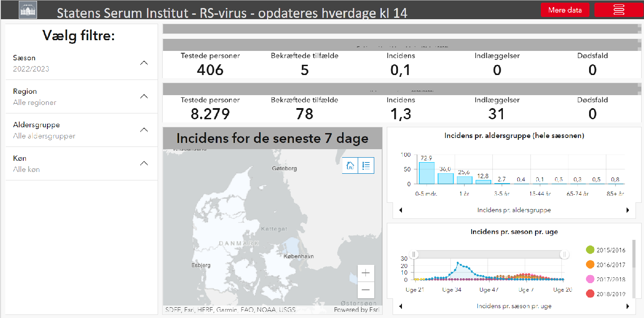
Task: Click right handle of week range slider
Action: pyautogui.click(x=565, y=255)
